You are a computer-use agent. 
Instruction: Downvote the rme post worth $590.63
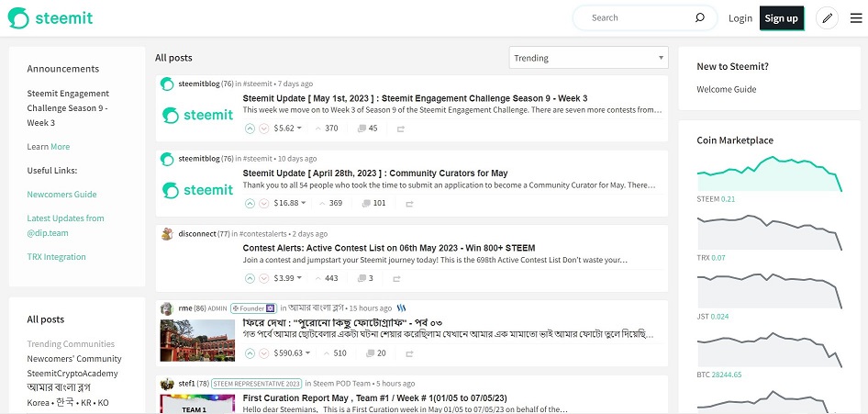(x=264, y=353)
